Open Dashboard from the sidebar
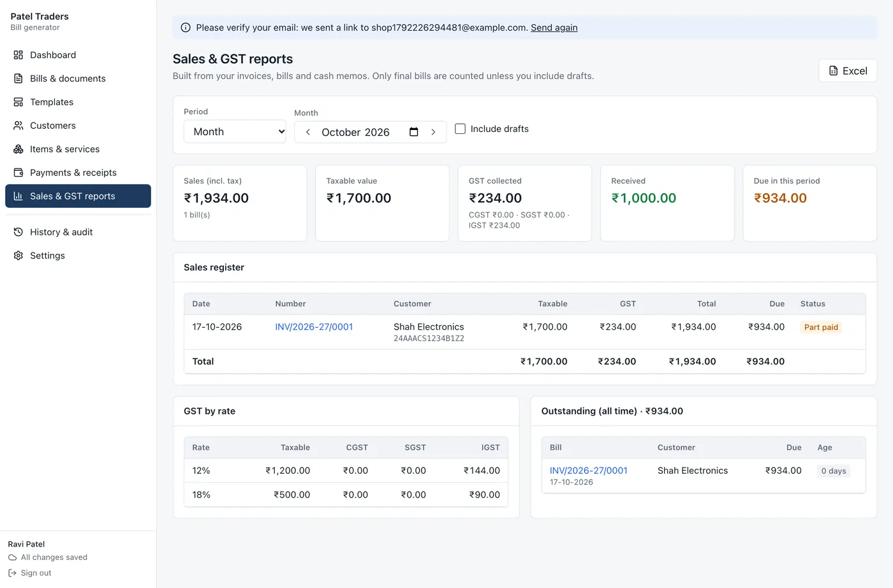 [78, 55]
